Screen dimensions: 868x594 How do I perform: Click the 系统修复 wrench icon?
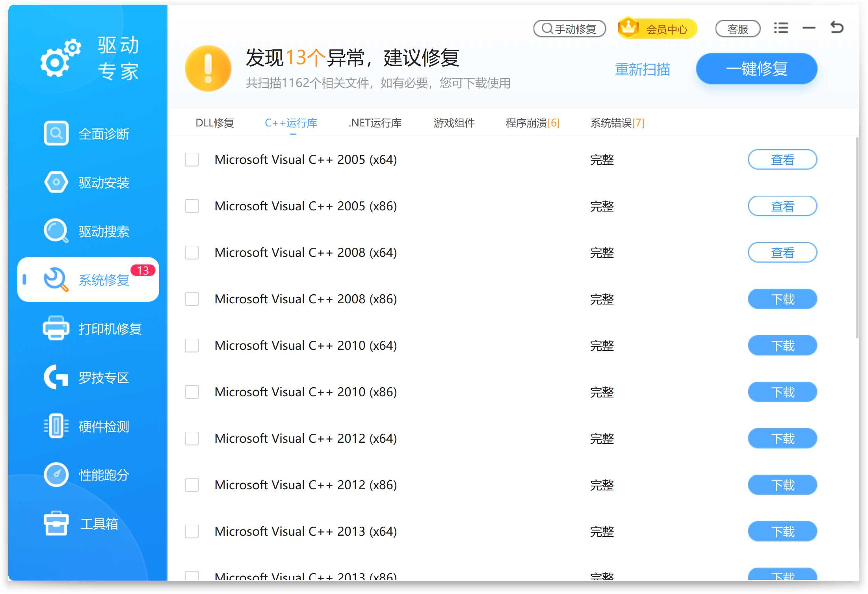(x=56, y=280)
